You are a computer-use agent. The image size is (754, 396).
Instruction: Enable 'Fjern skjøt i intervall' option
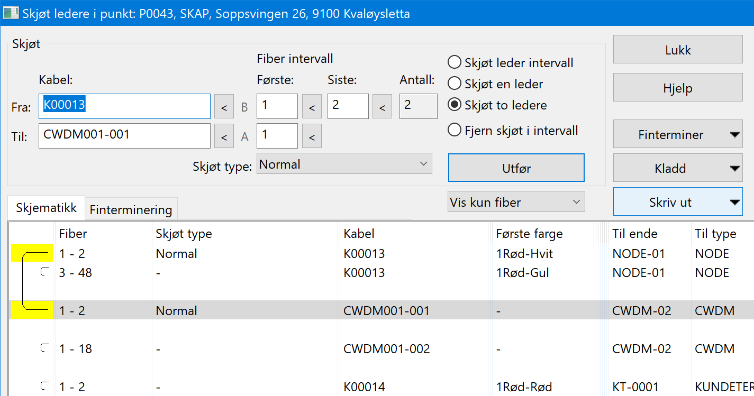click(454, 130)
